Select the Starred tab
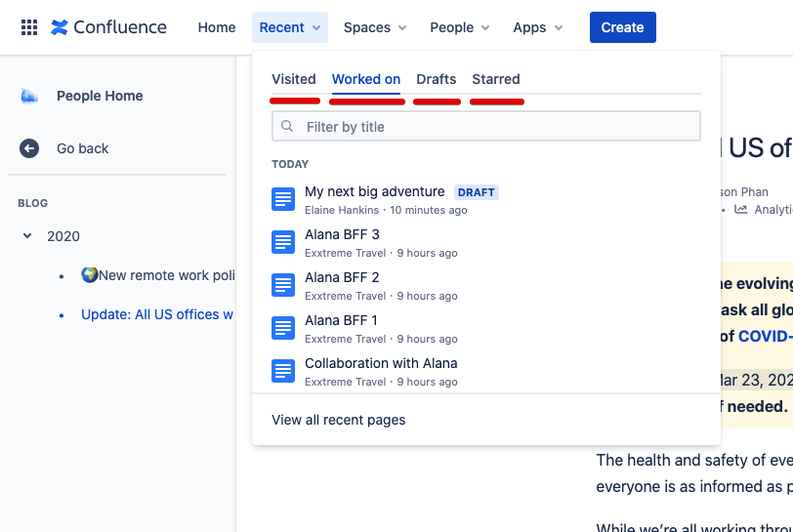 click(x=496, y=79)
